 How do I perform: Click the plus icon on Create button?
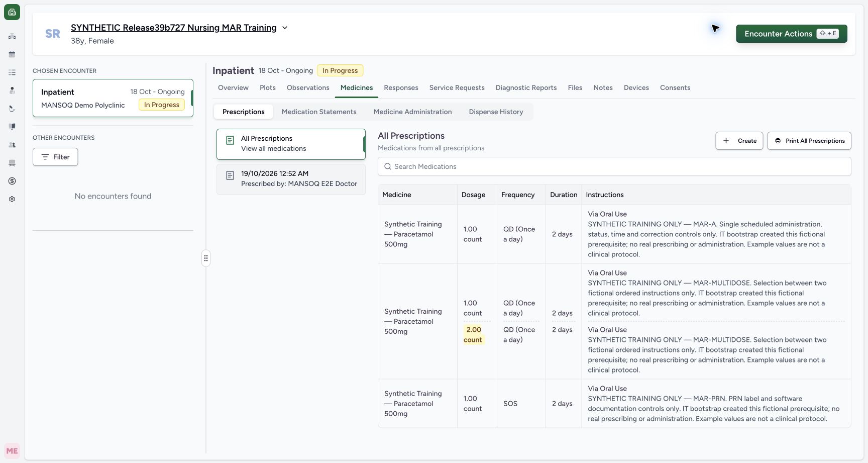[x=726, y=141]
